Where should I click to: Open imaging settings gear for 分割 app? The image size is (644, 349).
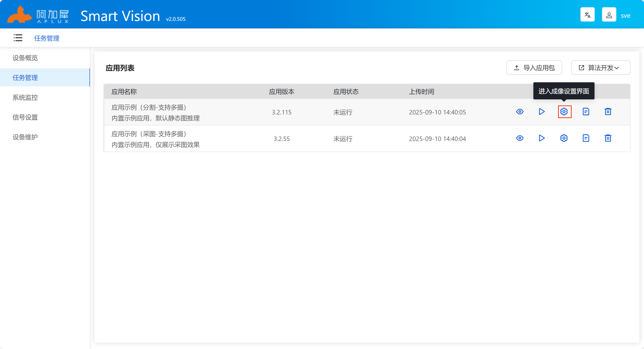point(564,112)
